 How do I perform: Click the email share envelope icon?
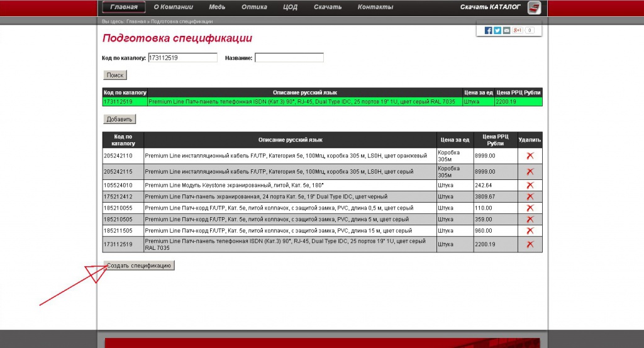[x=507, y=30]
